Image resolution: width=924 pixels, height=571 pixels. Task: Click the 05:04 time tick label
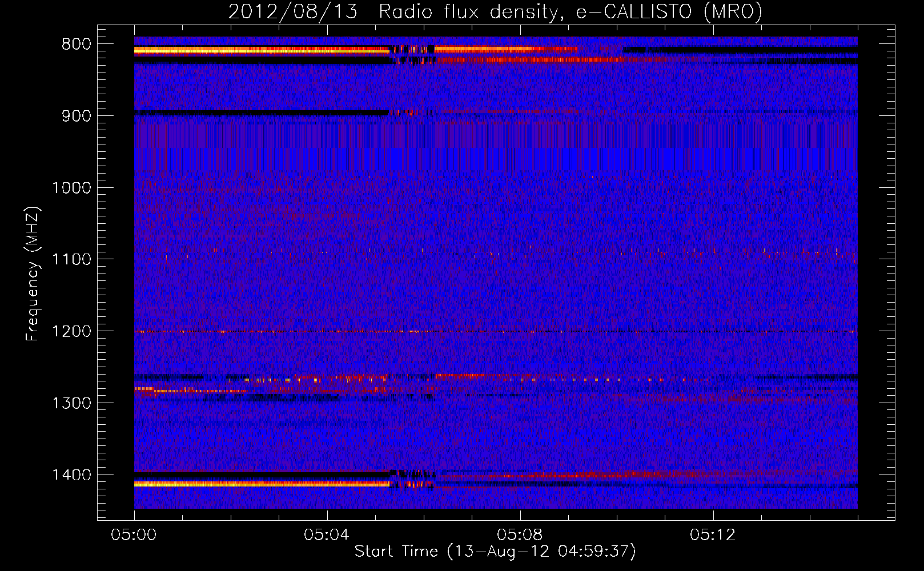(327, 535)
